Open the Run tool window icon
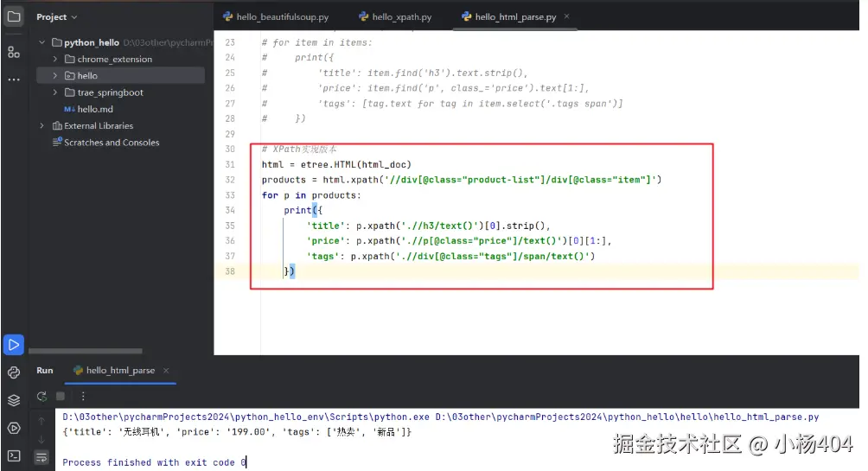 [x=14, y=345]
